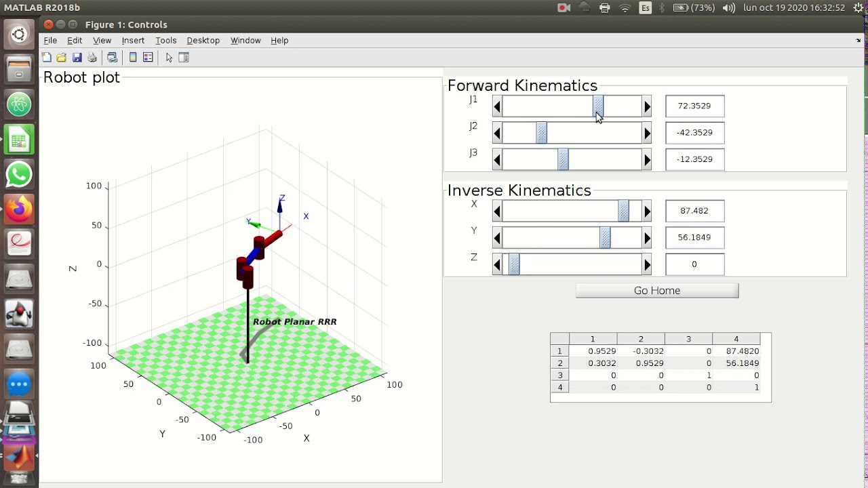Open the Desktop menu
This screenshot has width=868, height=488.
(x=203, y=41)
